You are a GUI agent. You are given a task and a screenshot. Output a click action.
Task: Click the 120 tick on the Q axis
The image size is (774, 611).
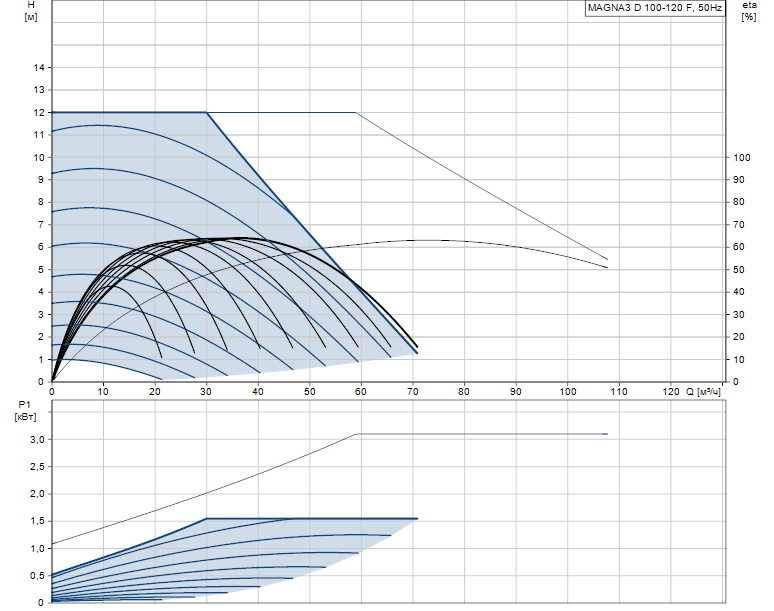[x=671, y=391]
